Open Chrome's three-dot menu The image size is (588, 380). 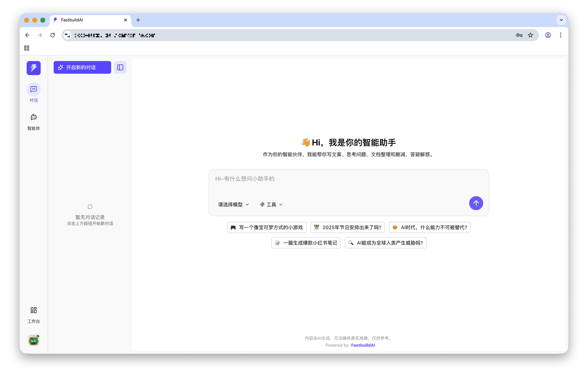click(x=561, y=35)
